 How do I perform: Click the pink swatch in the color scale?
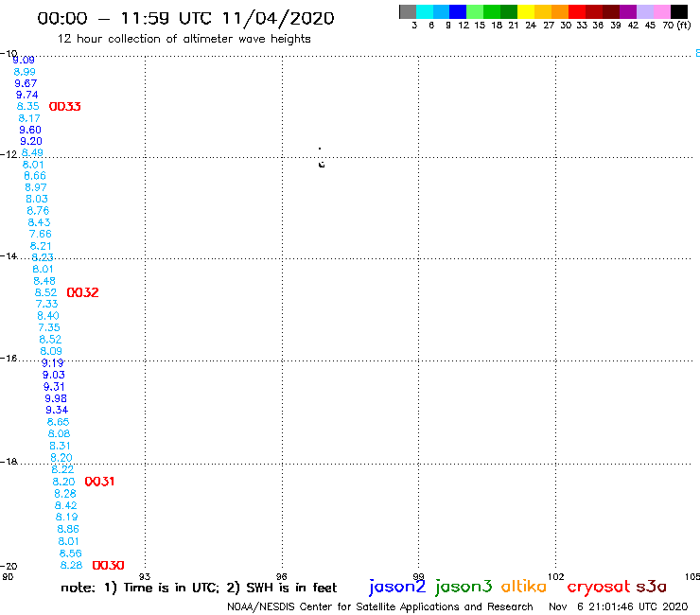coord(661,11)
